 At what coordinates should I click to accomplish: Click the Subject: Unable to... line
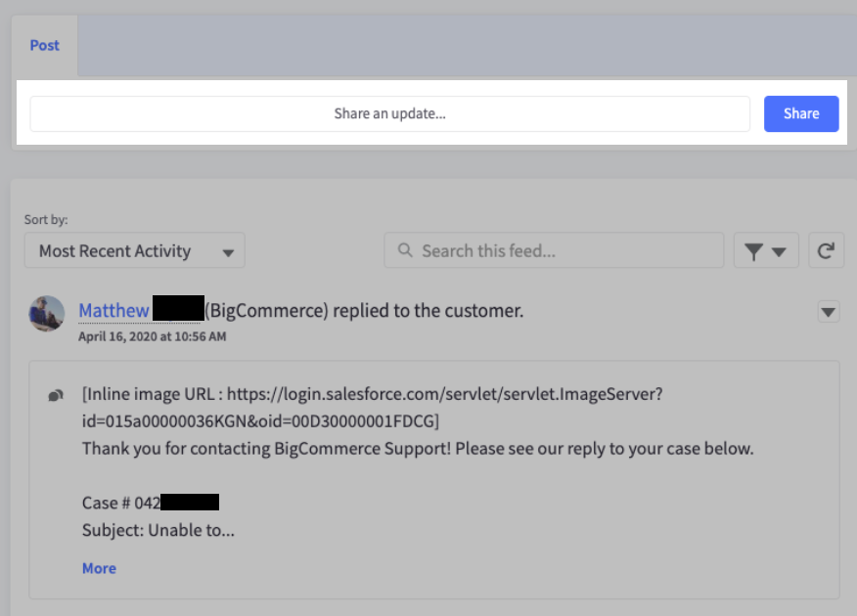(x=158, y=530)
